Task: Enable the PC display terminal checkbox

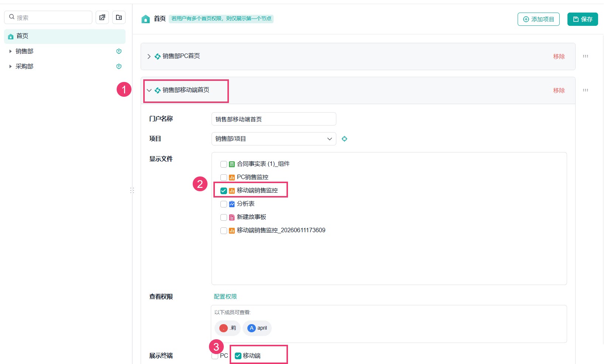Action: 215,356
